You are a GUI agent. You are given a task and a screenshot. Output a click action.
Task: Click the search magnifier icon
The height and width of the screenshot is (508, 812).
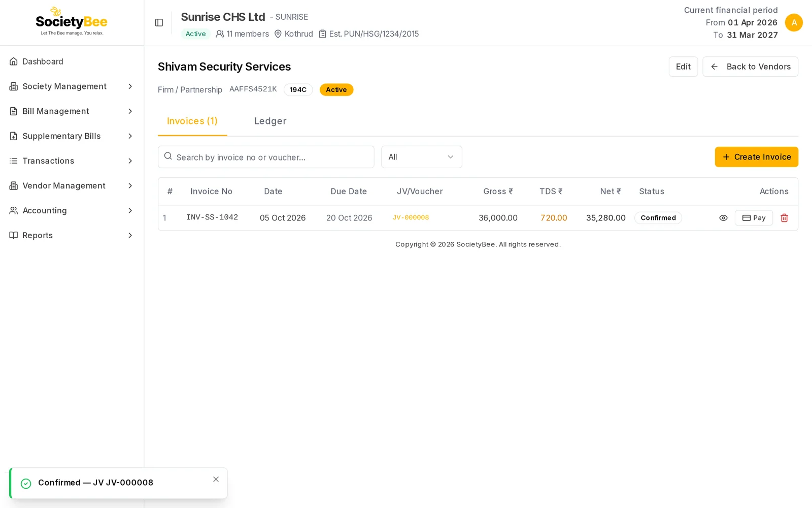(x=168, y=156)
